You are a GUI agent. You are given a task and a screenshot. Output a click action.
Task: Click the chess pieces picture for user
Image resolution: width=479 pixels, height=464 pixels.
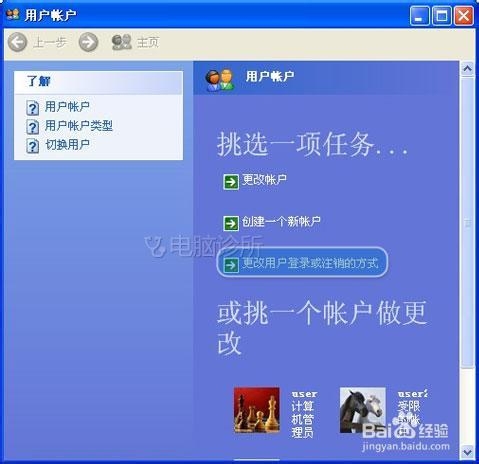pos(257,410)
